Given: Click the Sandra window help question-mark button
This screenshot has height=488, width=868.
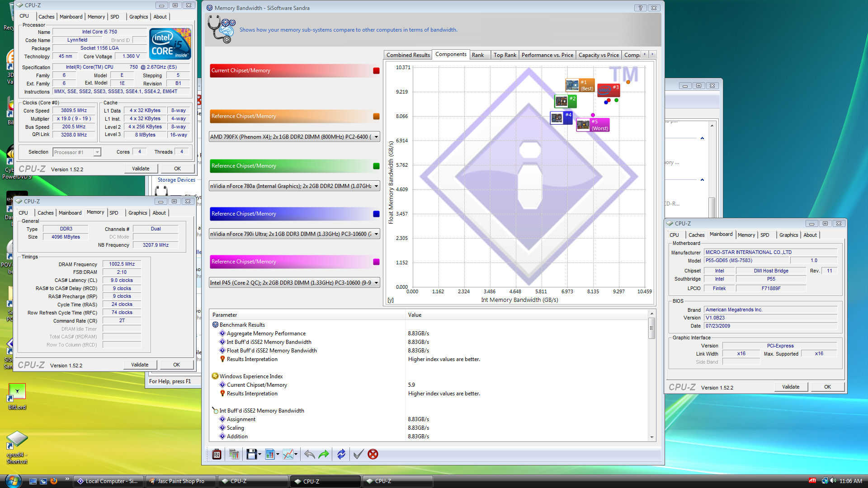Looking at the screenshot, I should pos(640,8).
